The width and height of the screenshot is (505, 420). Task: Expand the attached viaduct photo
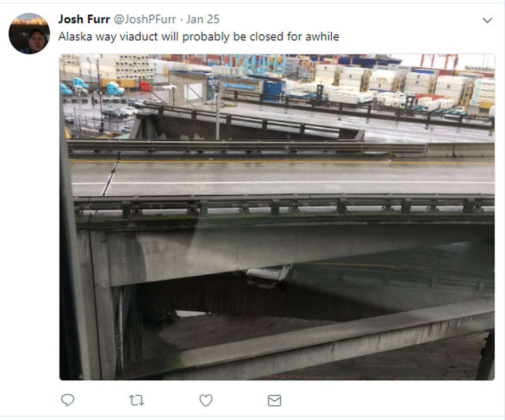point(277,217)
